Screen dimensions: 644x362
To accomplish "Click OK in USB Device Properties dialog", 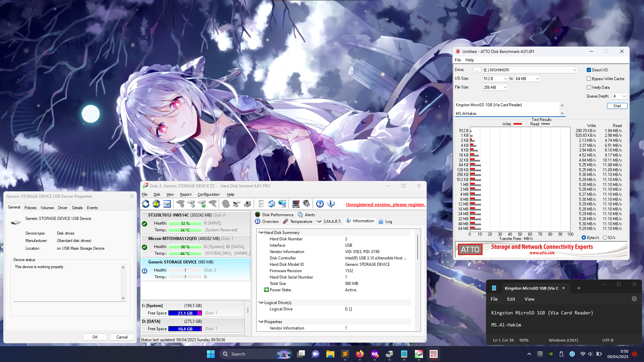I will (x=95, y=337).
